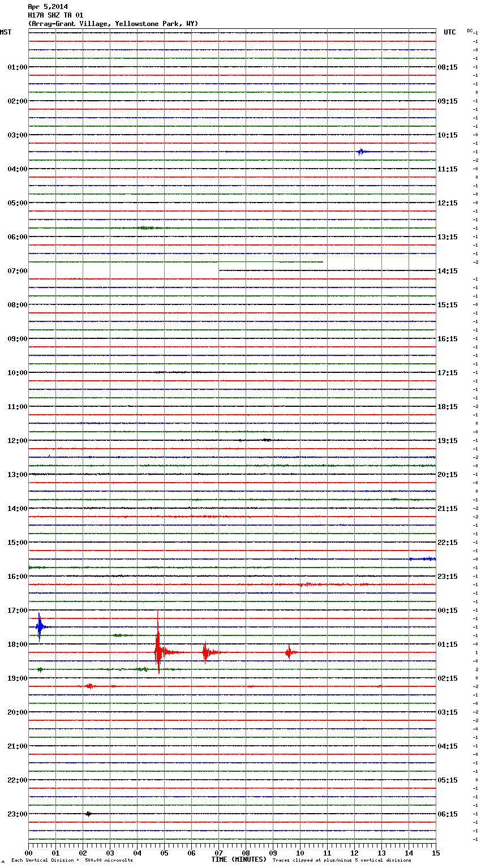Select the 03:00 MST time label
The height and width of the screenshot is (868, 481).
[17, 135]
